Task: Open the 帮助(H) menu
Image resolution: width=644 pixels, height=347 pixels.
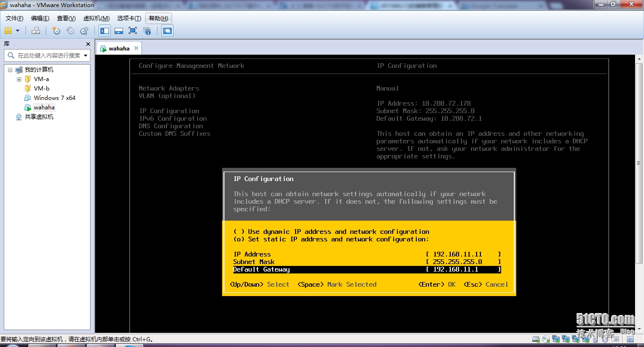Action: click(158, 18)
